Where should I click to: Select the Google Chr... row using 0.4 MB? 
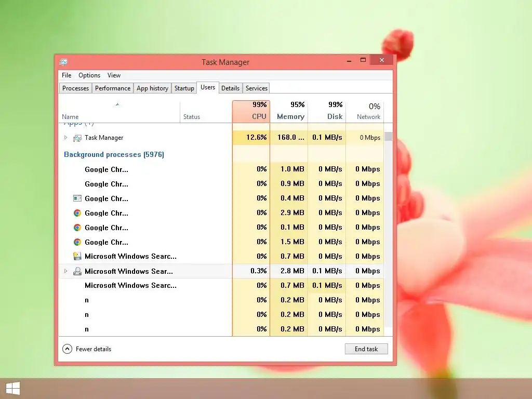point(221,198)
